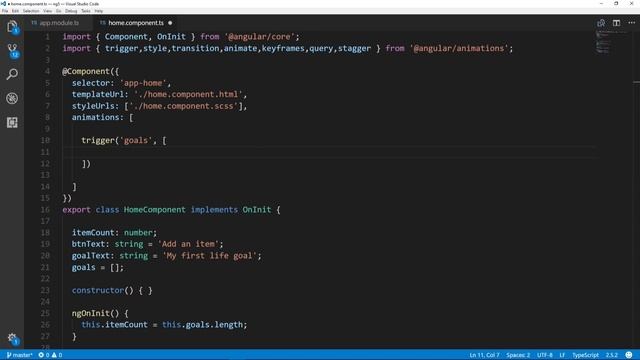The height and width of the screenshot is (360, 640).
Task: Click the VS Code logo in title bar
Action: point(3,4)
